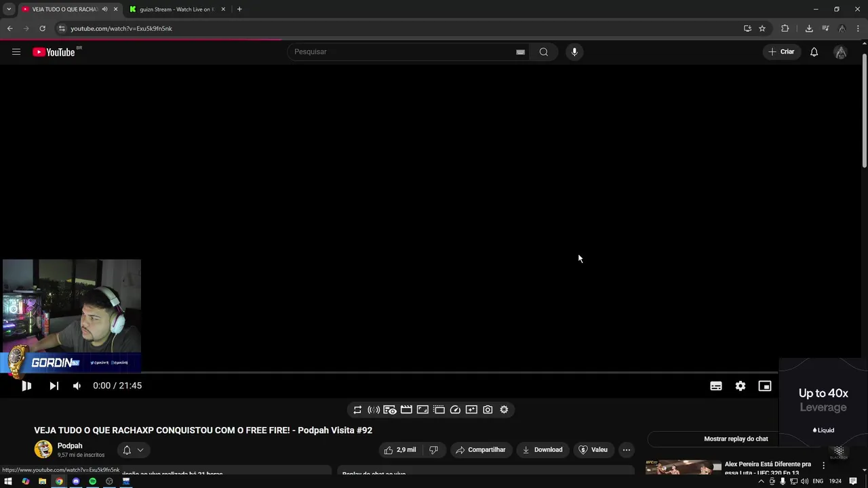
Task: Mute the video volume
Action: pyautogui.click(x=77, y=386)
